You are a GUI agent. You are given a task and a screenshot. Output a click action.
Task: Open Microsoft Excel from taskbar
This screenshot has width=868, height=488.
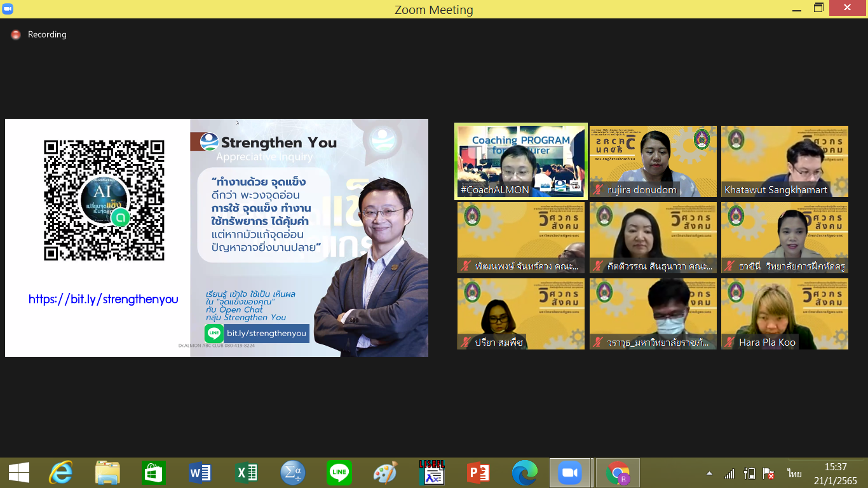pyautogui.click(x=247, y=473)
